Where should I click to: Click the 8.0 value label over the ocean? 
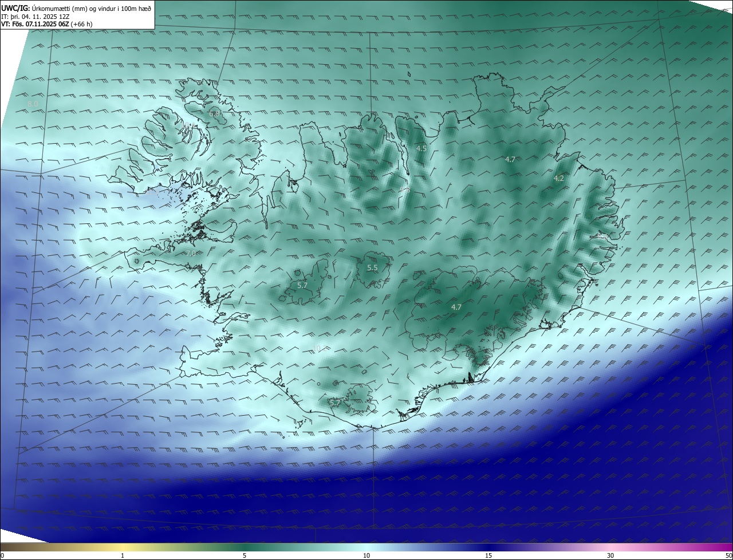point(33,104)
